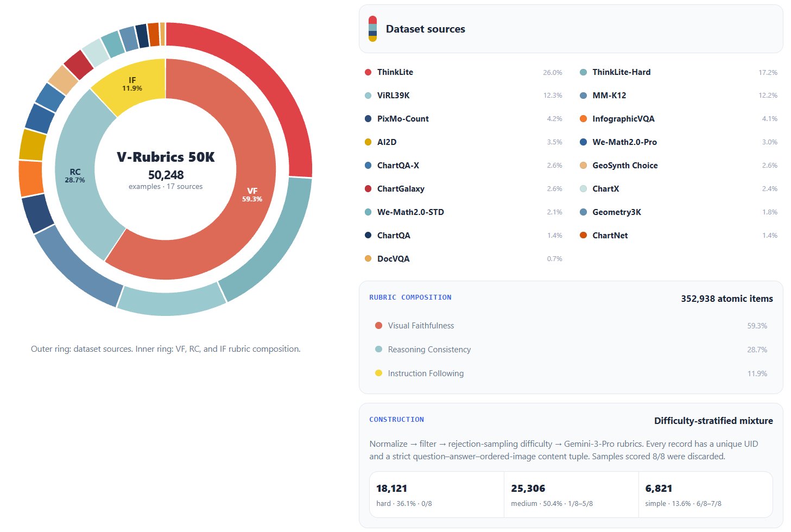Select the Visual Faithfulness legend dot
Image resolution: width=791 pixels, height=532 pixels.
click(x=378, y=326)
